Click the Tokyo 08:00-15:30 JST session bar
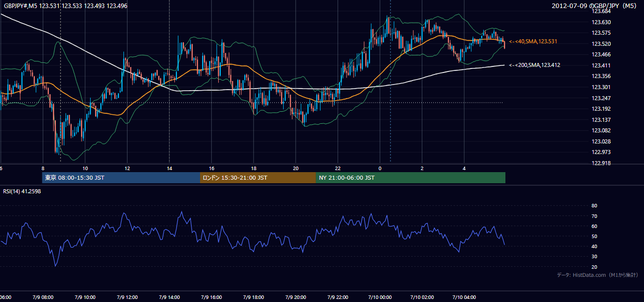This screenshot has width=644, height=302. 121,178
